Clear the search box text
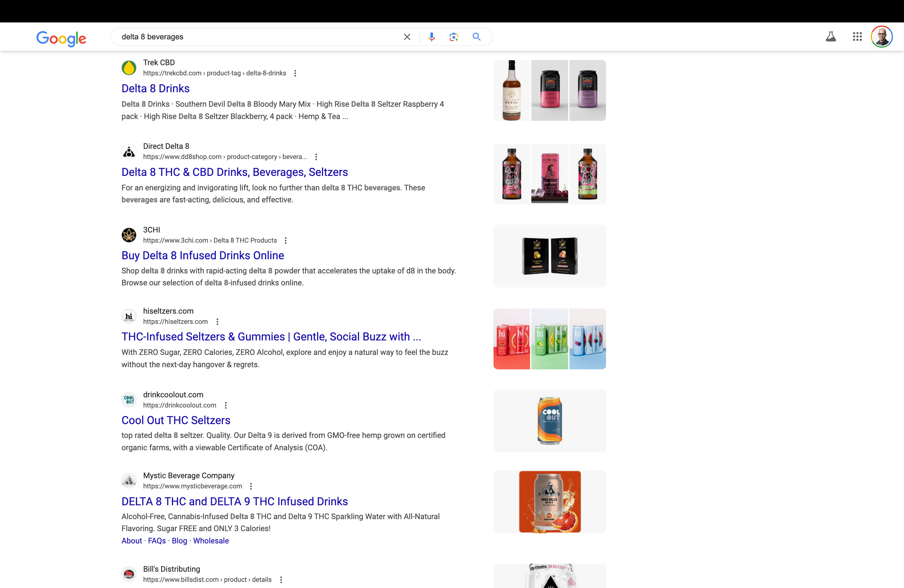The width and height of the screenshot is (904, 588). coord(407,37)
